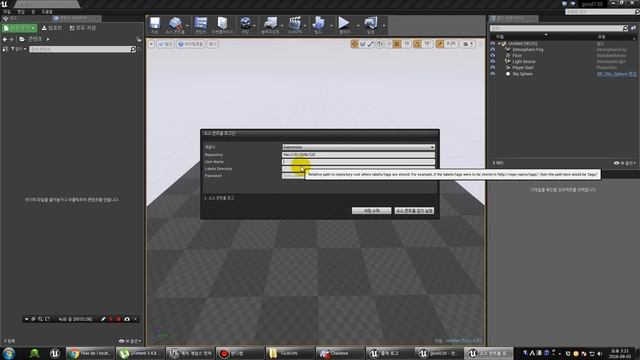
Task: Click the Accept Settings button in dialog
Action: coord(371,211)
